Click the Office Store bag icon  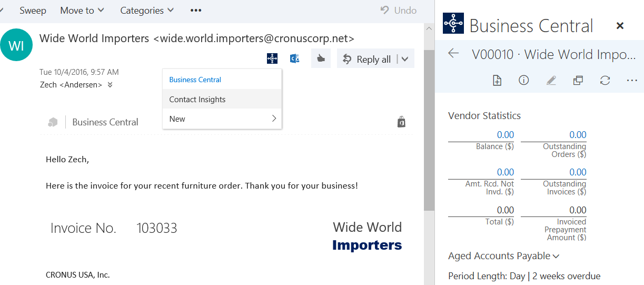(401, 122)
